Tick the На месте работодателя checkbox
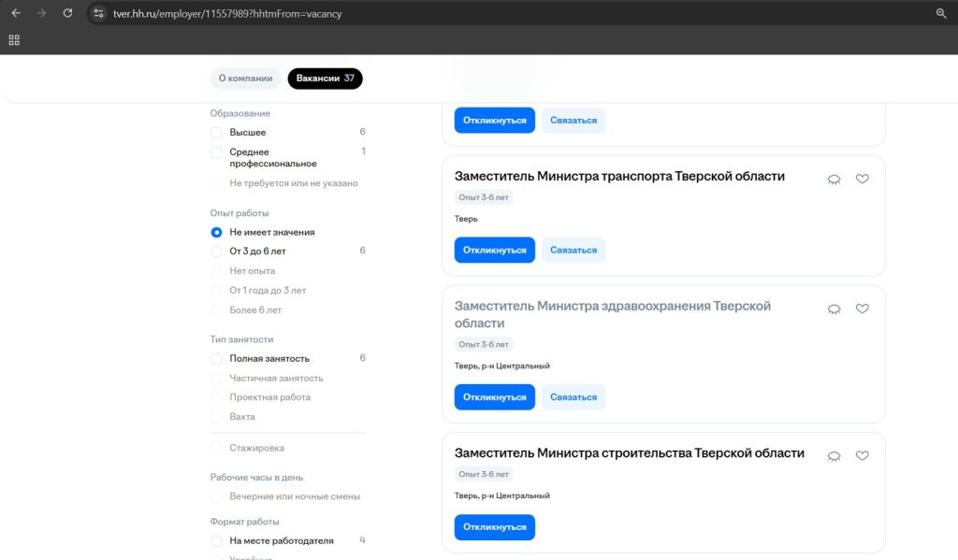The width and height of the screenshot is (958, 560). click(217, 541)
